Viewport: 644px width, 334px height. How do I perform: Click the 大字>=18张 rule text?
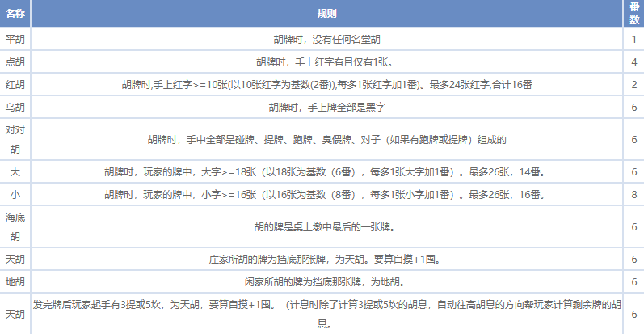(327, 172)
